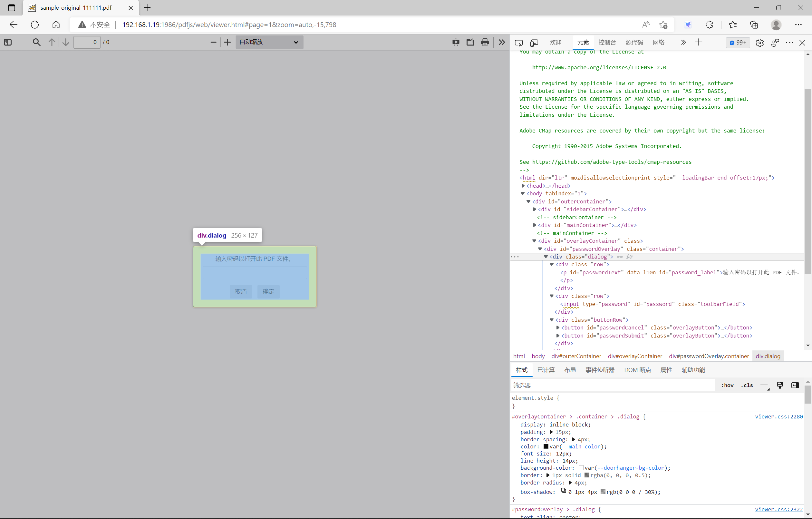Expand the mainContainer div node
812x519 pixels.
[535, 225]
